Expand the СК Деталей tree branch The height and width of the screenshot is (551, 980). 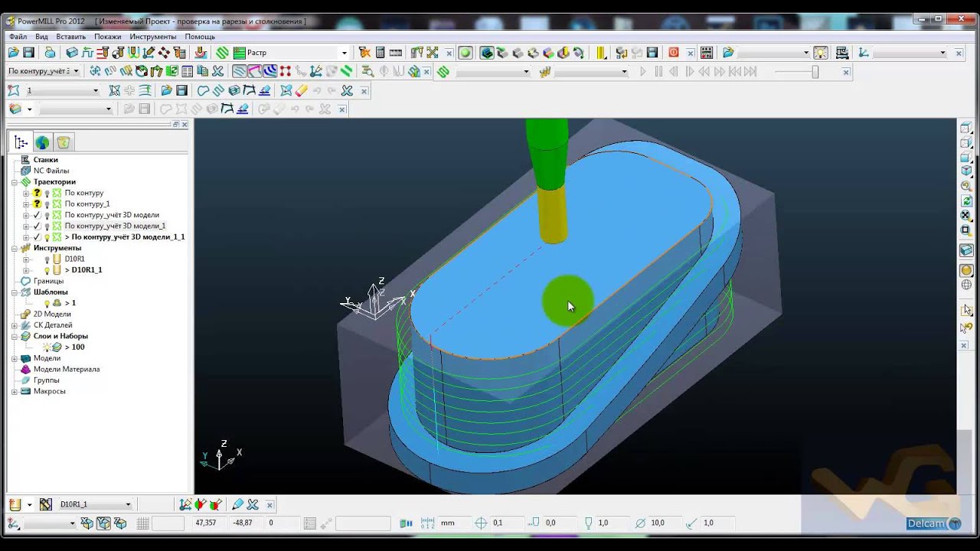(15, 325)
